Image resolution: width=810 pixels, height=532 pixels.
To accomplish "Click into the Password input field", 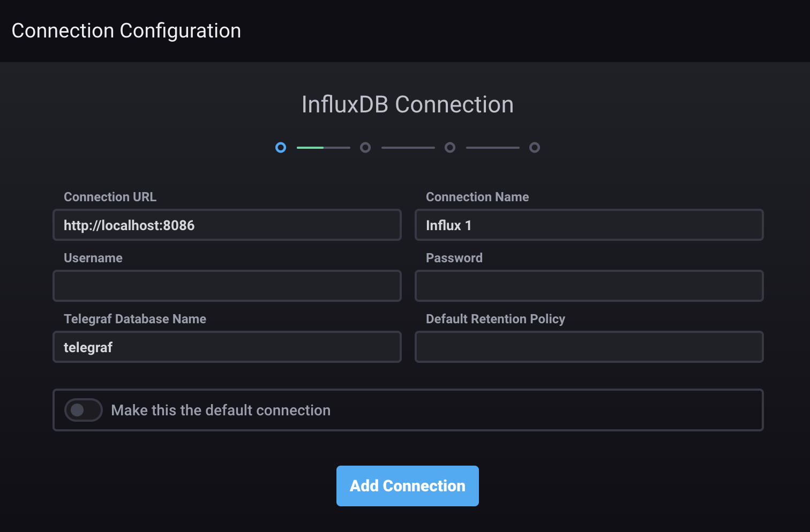I will point(589,286).
